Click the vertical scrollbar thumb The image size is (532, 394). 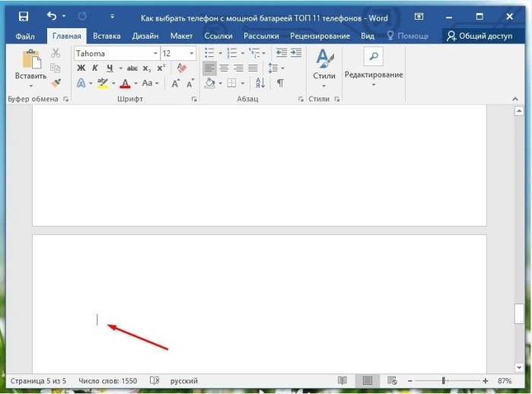tap(519, 314)
